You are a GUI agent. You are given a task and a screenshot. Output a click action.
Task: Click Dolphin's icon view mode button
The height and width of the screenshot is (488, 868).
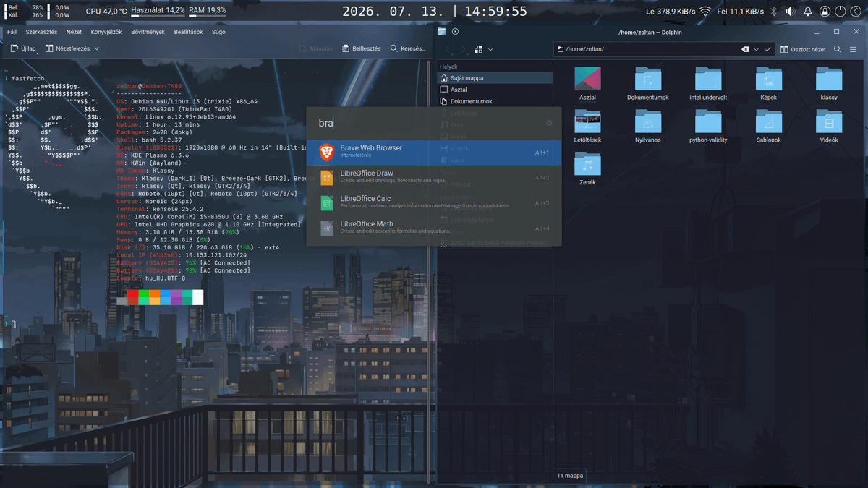478,49
